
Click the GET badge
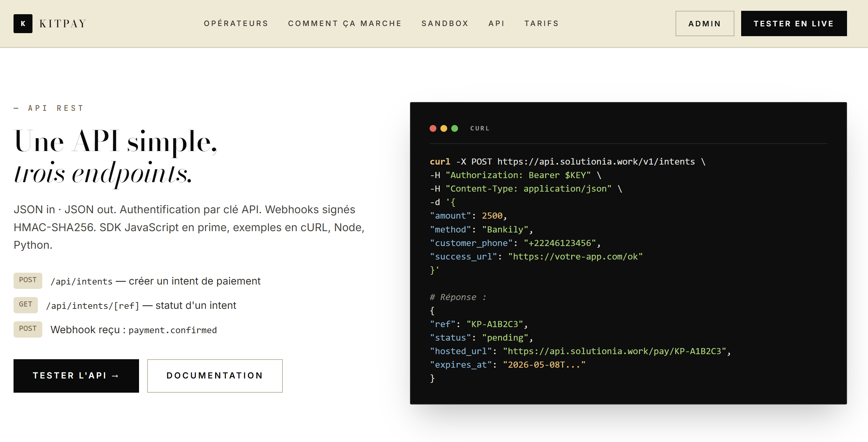(x=25, y=305)
